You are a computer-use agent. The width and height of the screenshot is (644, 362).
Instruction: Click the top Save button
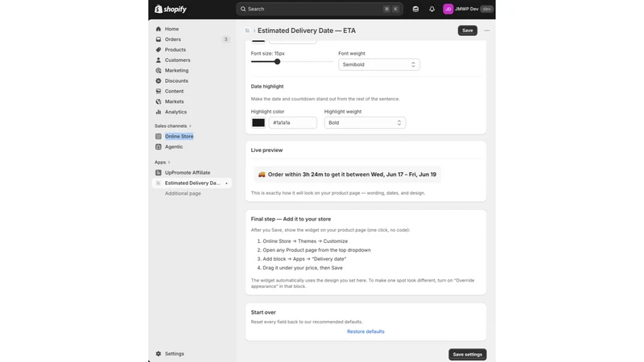(x=468, y=31)
